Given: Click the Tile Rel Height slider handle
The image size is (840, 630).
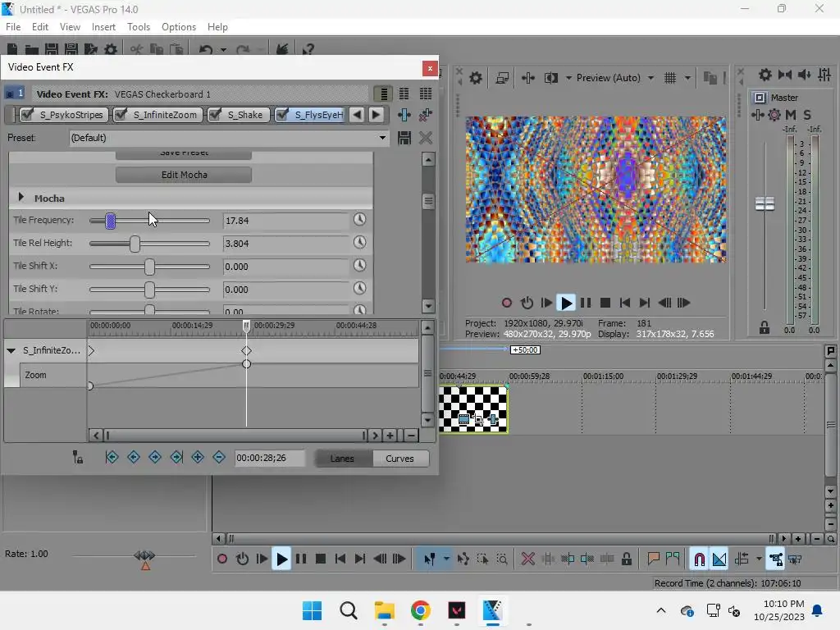Looking at the screenshot, I should [135, 243].
